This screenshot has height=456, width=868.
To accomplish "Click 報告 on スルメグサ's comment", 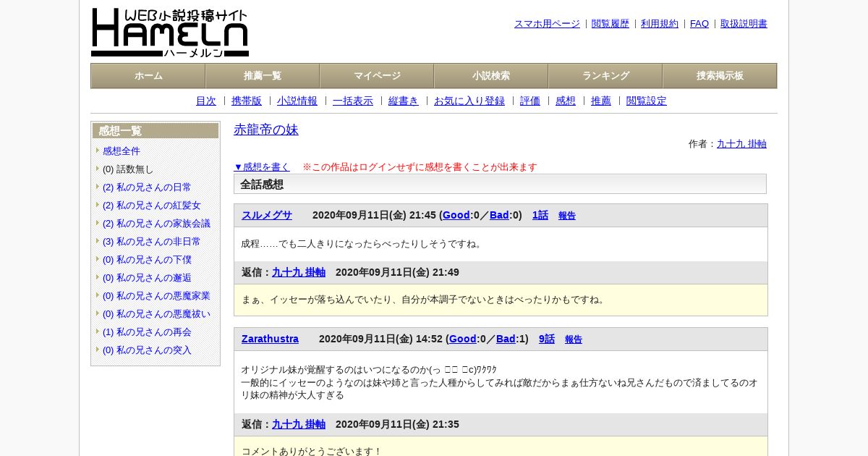I will coord(567,216).
